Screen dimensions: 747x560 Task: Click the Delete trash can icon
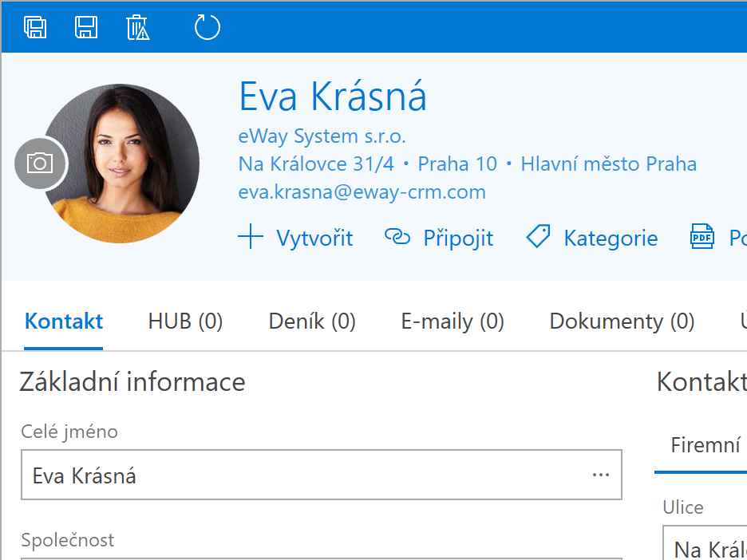pyautogui.click(x=138, y=28)
